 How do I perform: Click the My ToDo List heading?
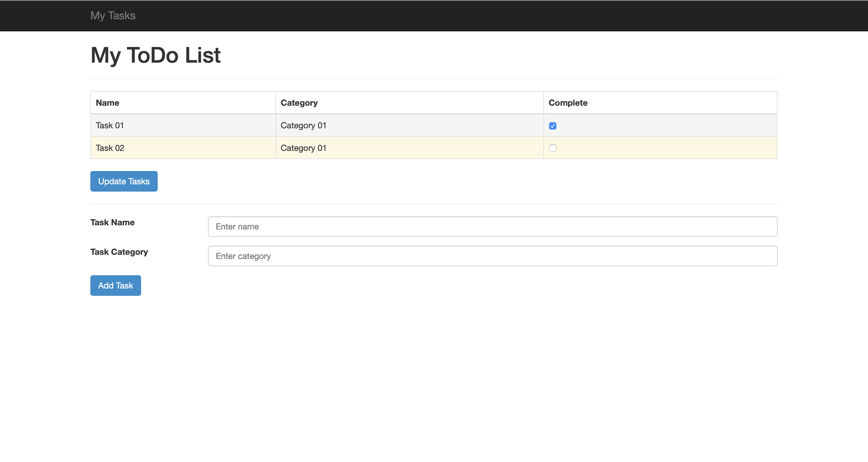click(155, 55)
